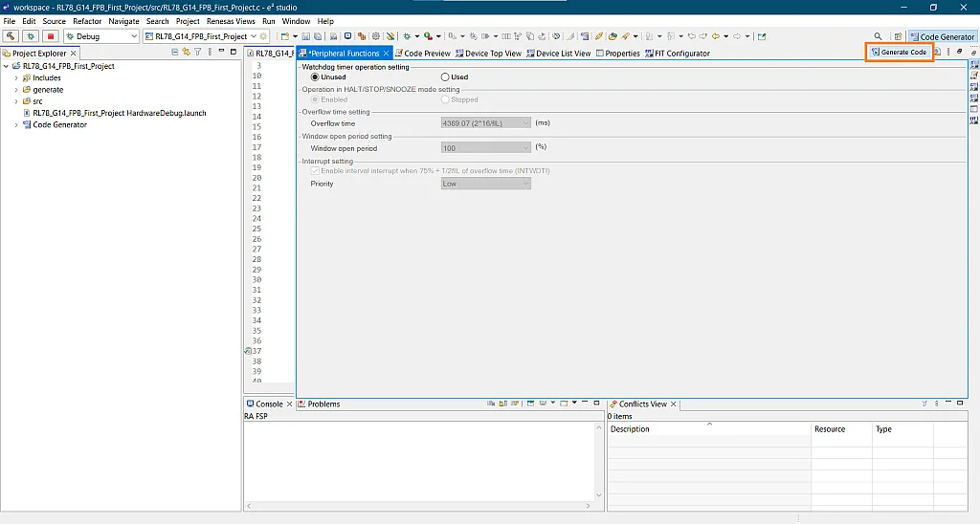Click the filter icon in Project Explorer
980x524 pixels.
pos(197,53)
